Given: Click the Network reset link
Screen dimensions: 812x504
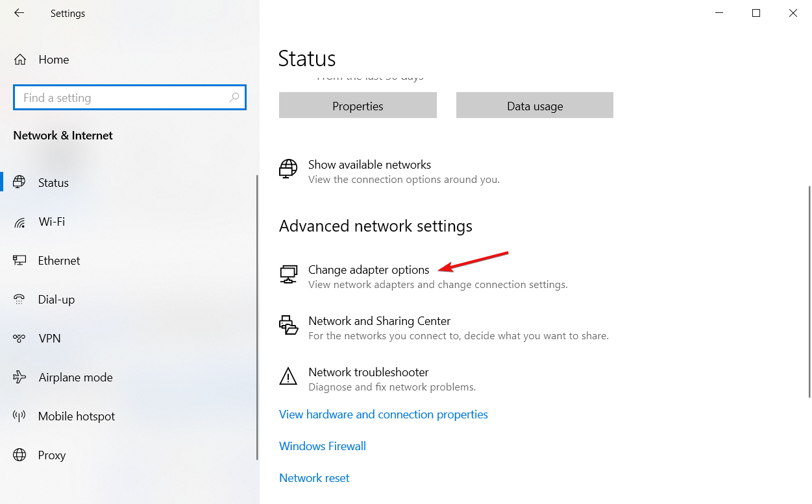Looking at the screenshot, I should coord(314,478).
